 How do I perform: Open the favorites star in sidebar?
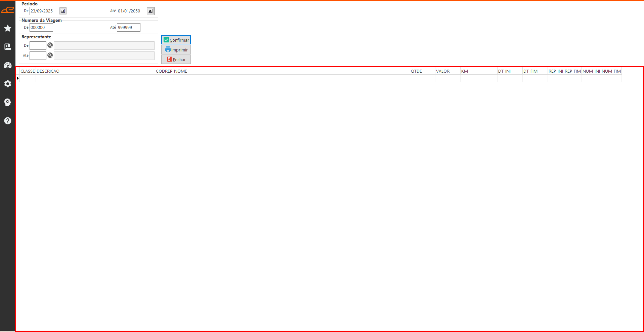tap(7, 28)
